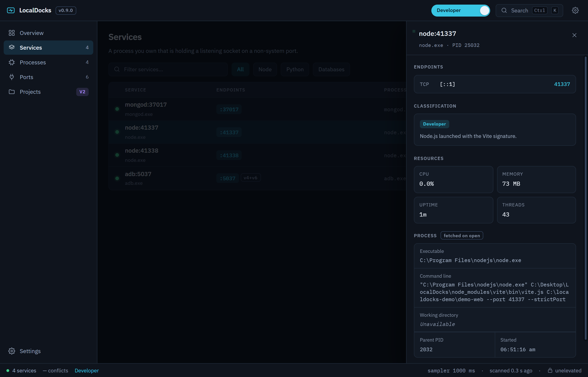Click the :41338 endpoint chip
The height and width of the screenshot is (377, 588).
pos(229,155)
